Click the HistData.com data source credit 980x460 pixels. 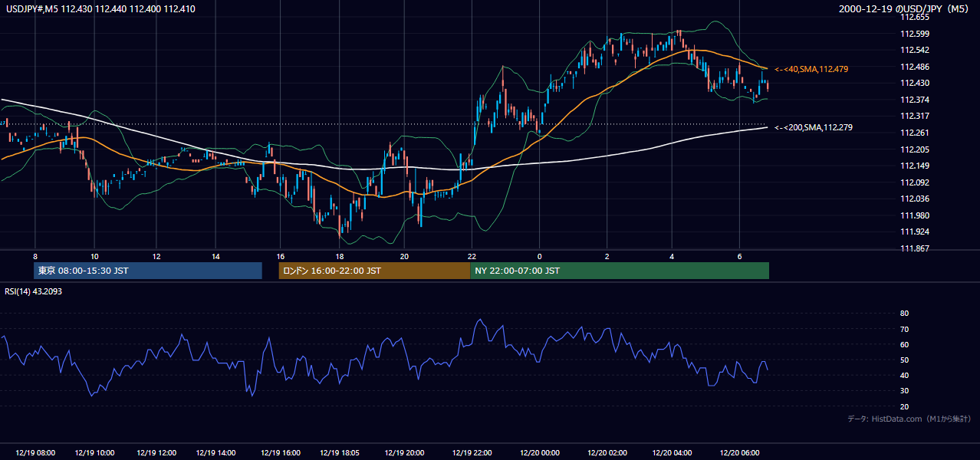909,419
